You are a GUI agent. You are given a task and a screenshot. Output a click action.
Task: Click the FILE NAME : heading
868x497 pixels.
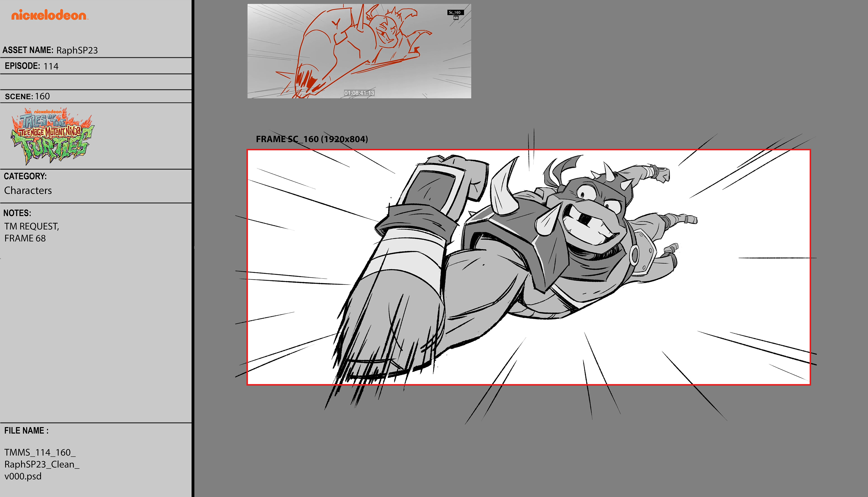coord(26,430)
